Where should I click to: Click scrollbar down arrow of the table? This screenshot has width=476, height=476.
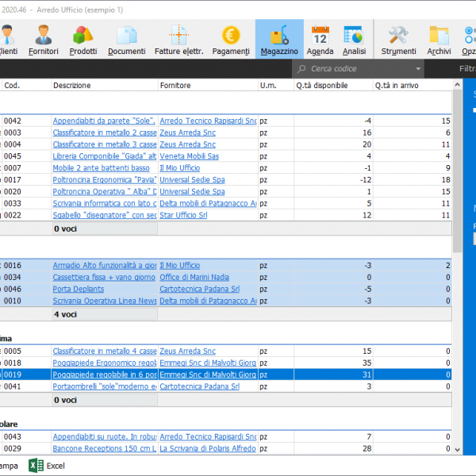pos(457,450)
